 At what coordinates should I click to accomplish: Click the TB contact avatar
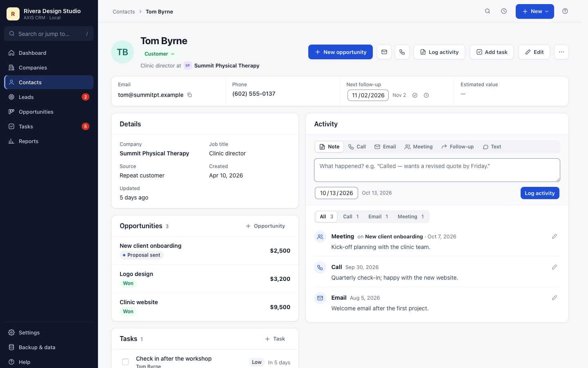pyautogui.click(x=122, y=52)
